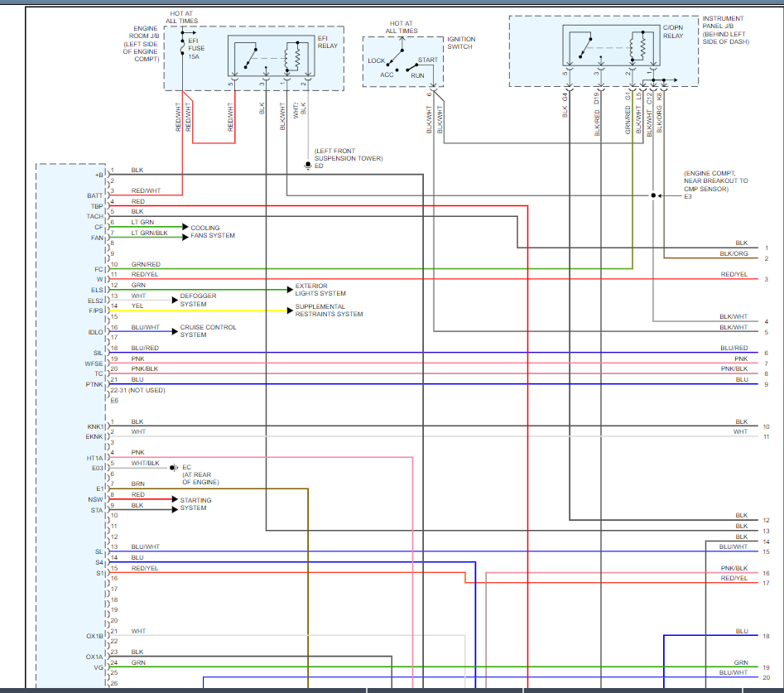Click the ENGINE ROOM J/B label

[x=141, y=44]
